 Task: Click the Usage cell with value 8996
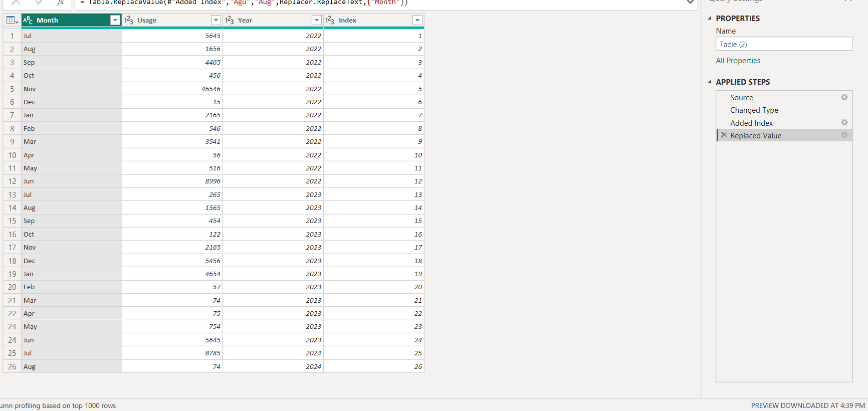[172, 181]
